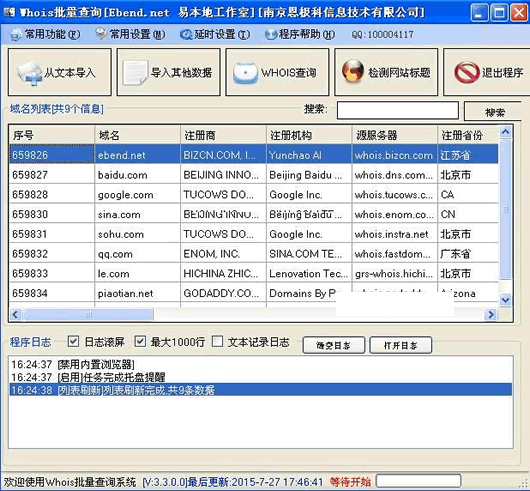This screenshot has width=530, height=491.
Task: Sort by the 源服务器 column header
Action: 394,135
